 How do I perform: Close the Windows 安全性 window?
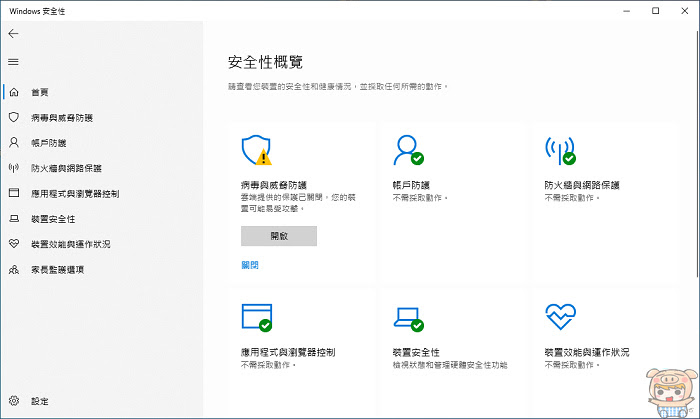coord(684,11)
